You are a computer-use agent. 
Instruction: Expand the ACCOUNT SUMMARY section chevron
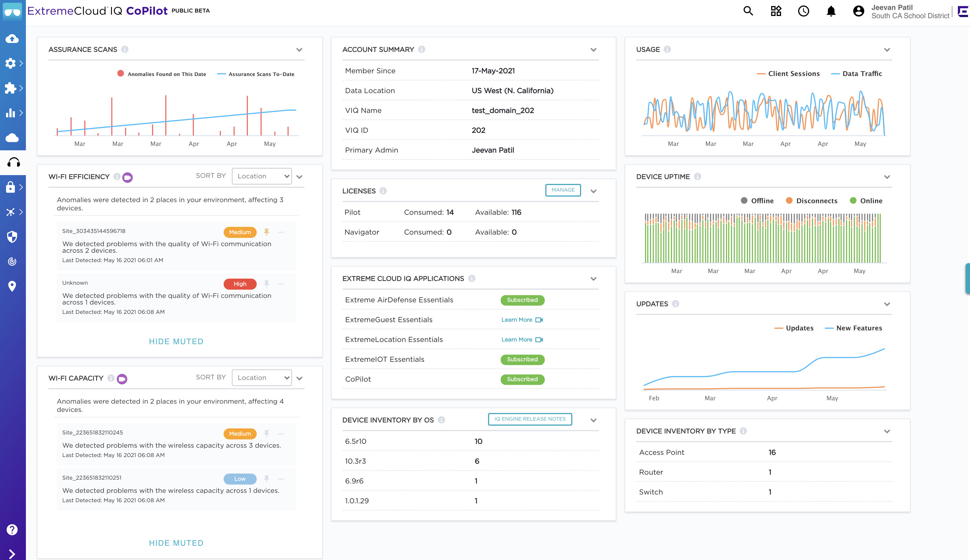coord(593,49)
